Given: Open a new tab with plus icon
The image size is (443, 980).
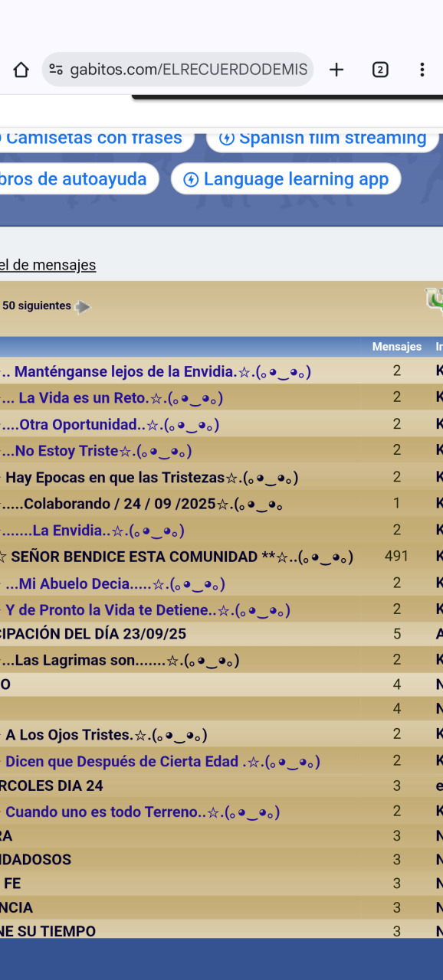Looking at the screenshot, I should pyautogui.click(x=336, y=70).
